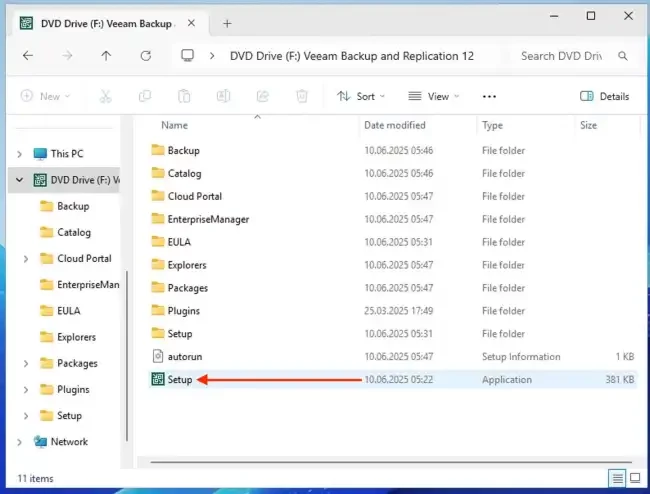
Task: Click the forward navigation arrow
Action: (x=67, y=56)
